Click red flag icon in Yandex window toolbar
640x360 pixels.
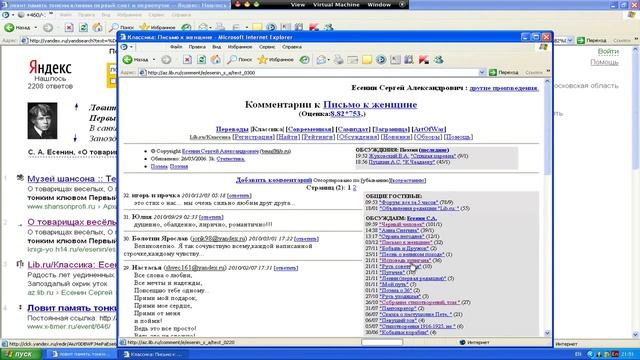[x=313, y=27]
